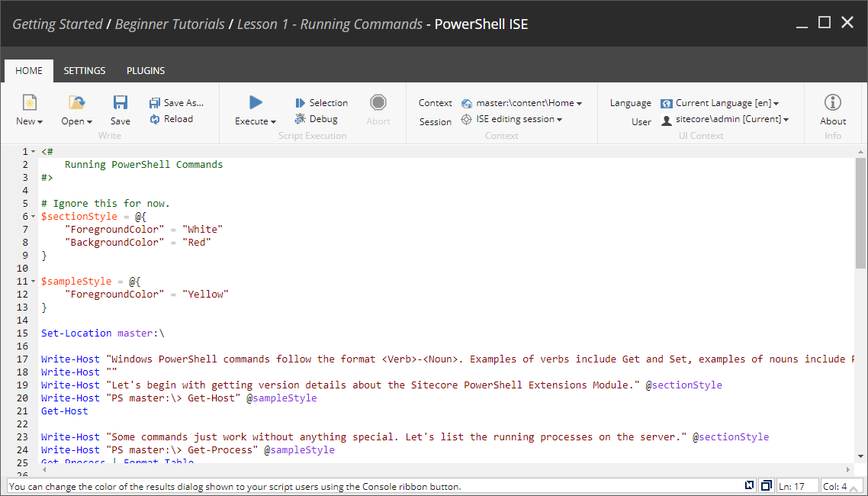Maximize the PowerShell ISE window
868x496 pixels.
(825, 22)
